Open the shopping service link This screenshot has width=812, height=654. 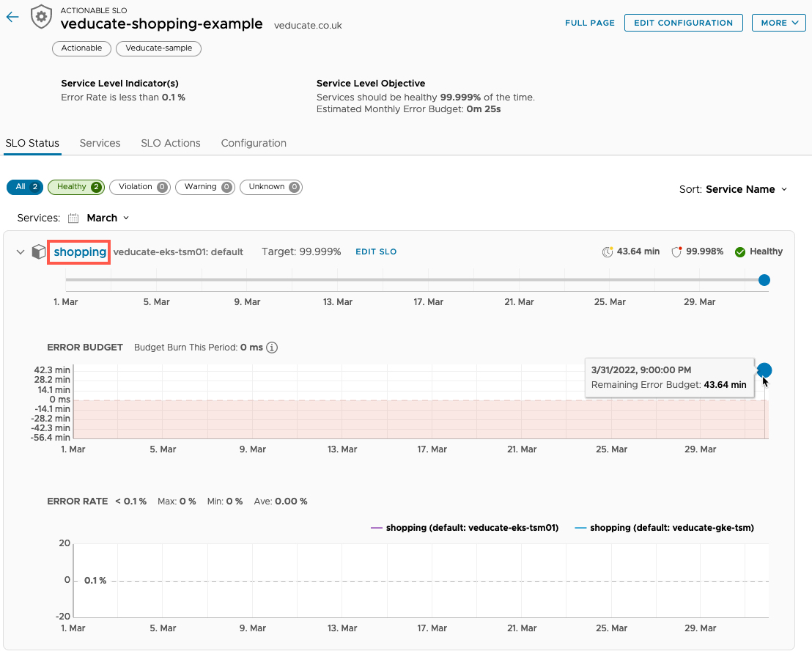[80, 252]
